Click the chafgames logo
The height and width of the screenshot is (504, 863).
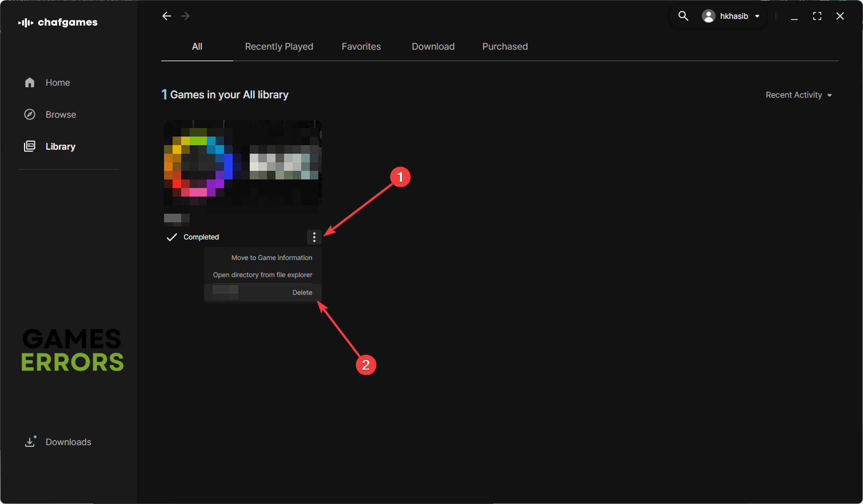click(x=58, y=22)
